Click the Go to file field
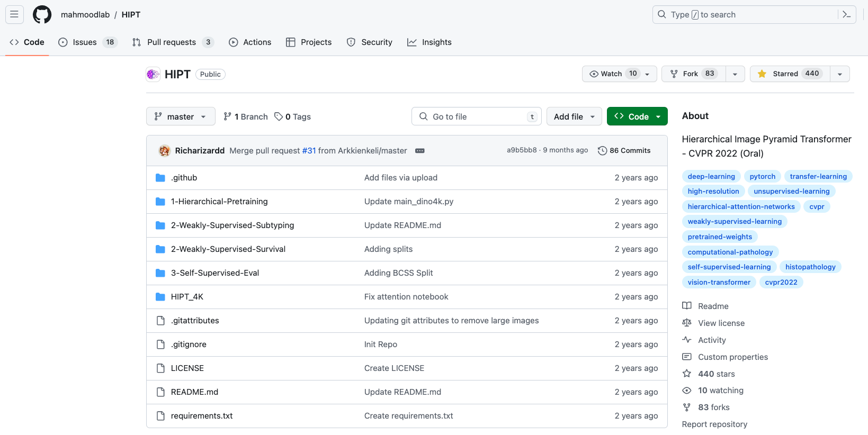Image resolution: width=868 pixels, height=435 pixels. click(476, 116)
